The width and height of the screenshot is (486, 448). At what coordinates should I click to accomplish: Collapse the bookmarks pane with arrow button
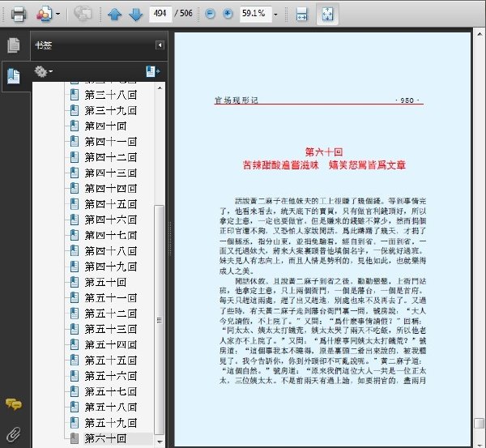click(160, 45)
